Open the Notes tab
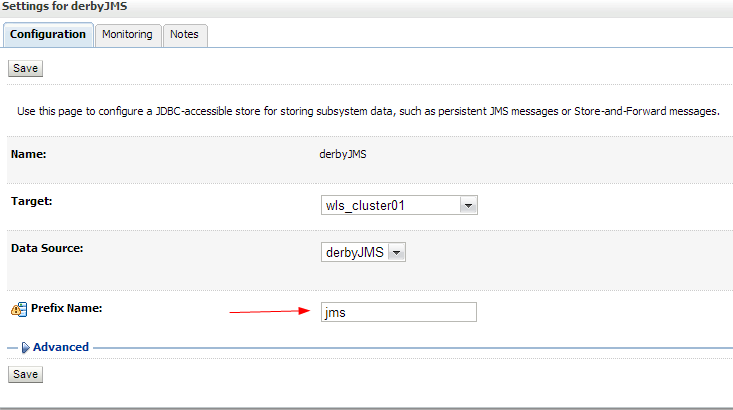This screenshot has width=733, height=410. [185, 35]
